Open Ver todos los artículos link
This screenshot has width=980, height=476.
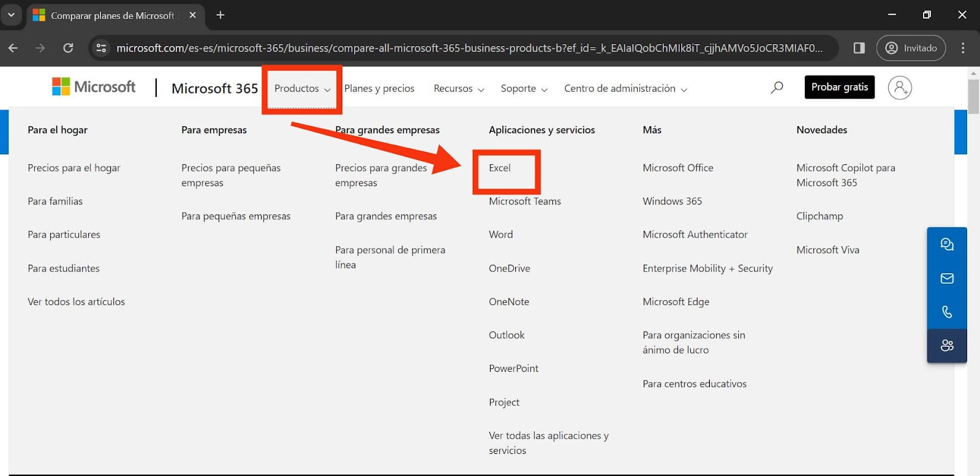tap(76, 301)
